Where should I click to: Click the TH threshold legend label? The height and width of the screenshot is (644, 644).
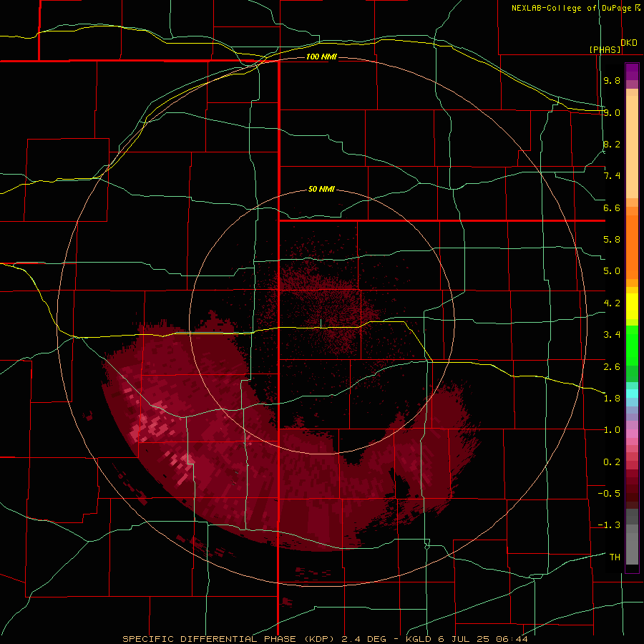pos(615,557)
